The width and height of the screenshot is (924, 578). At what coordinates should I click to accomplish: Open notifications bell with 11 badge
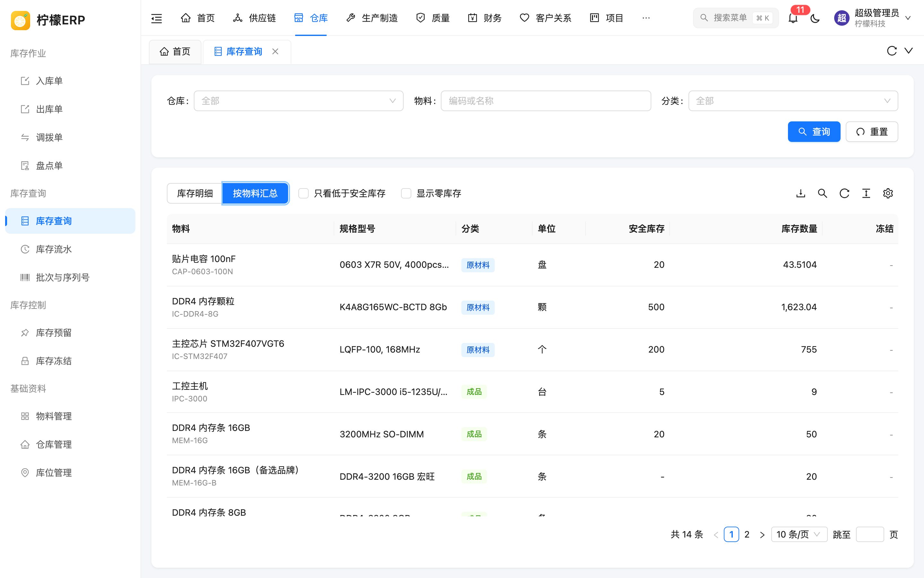coord(793,18)
